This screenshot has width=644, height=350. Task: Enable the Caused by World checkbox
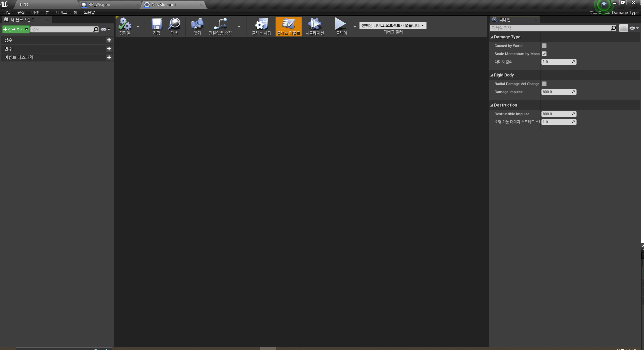[x=544, y=46]
